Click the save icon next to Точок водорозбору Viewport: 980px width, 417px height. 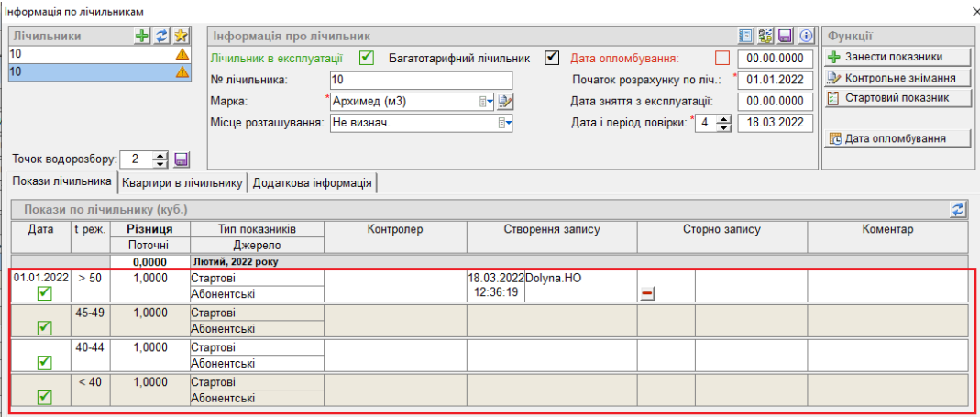tap(182, 159)
